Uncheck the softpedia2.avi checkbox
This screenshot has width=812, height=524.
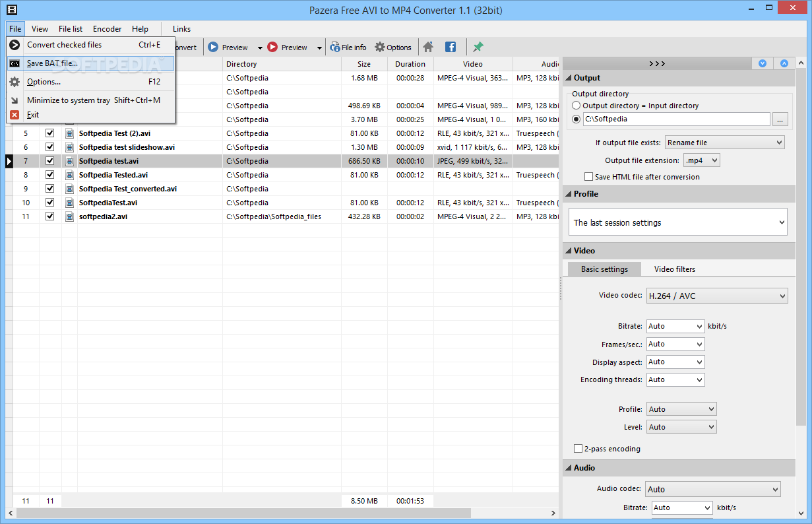tap(49, 216)
